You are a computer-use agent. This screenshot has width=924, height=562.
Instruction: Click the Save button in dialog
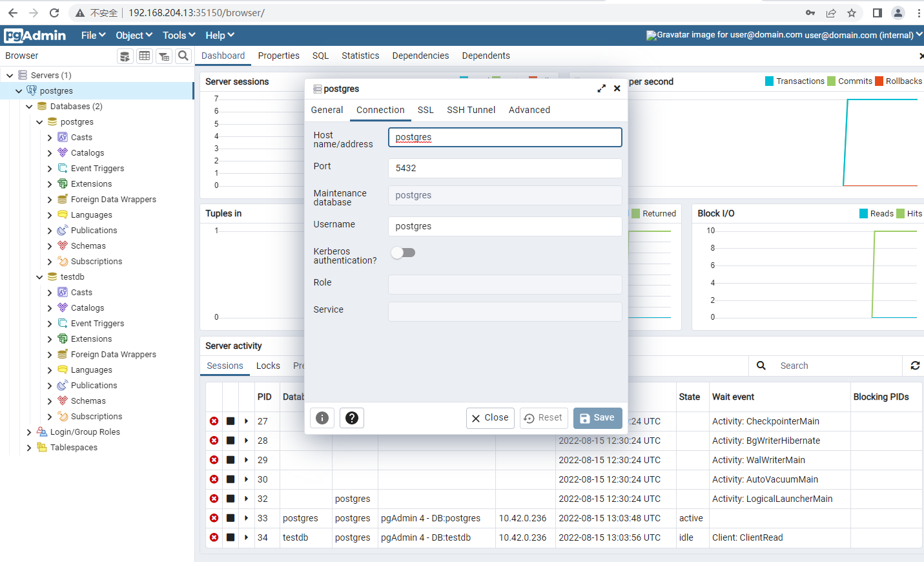coord(598,418)
